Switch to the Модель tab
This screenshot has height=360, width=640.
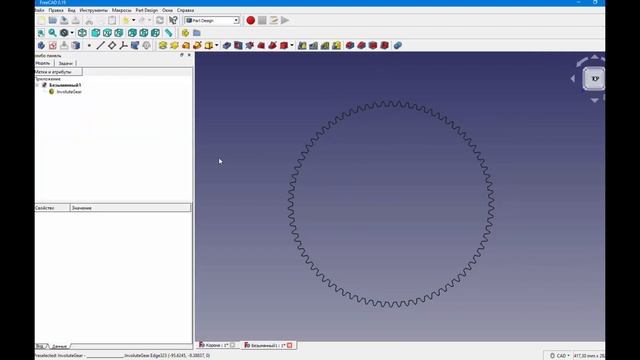point(44,63)
